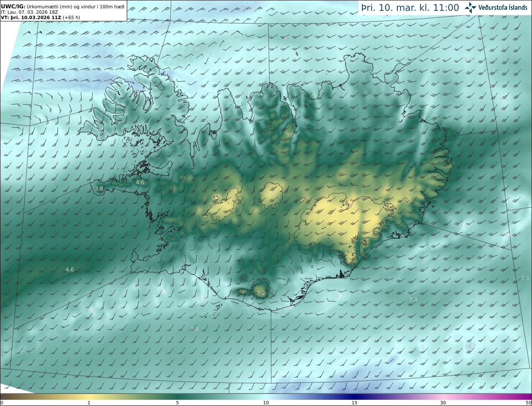The width and height of the screenshot is (532, 406).
Task: Click the '7.1' value at the east edge
Action: click(x=525, y=278)
